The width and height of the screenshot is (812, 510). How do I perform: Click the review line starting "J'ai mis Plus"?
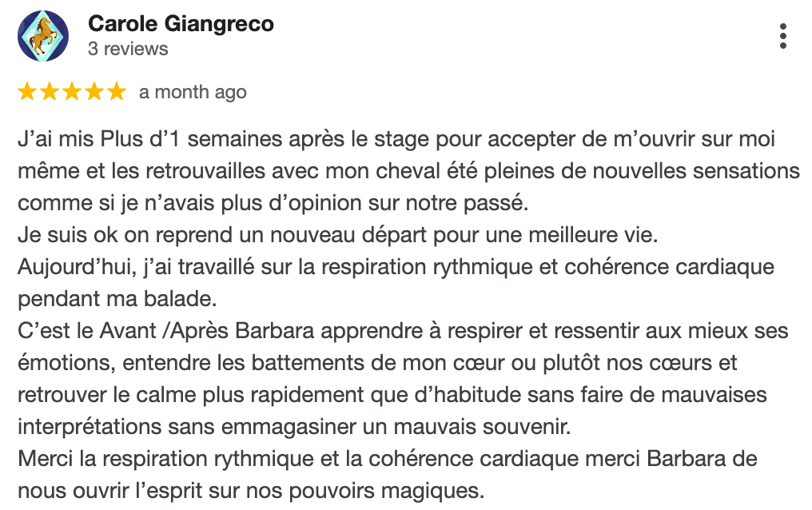396,139
